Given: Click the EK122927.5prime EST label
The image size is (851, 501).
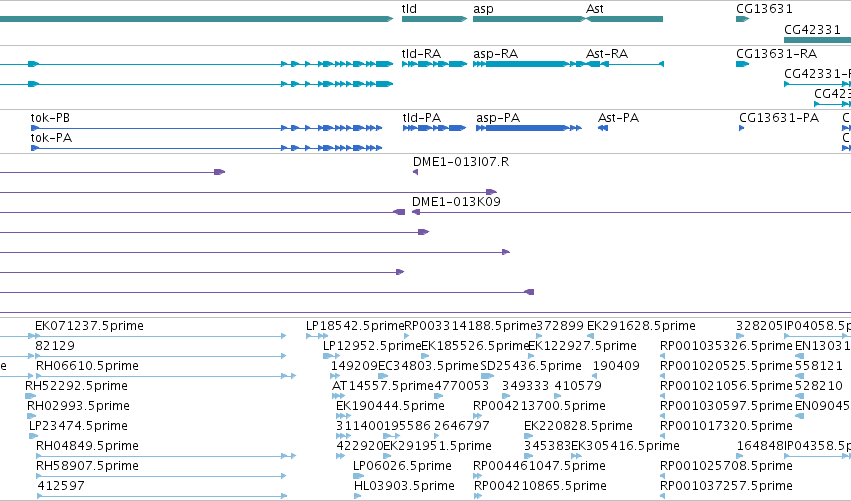Looking at the screenshot, I should tap(582, 346).
